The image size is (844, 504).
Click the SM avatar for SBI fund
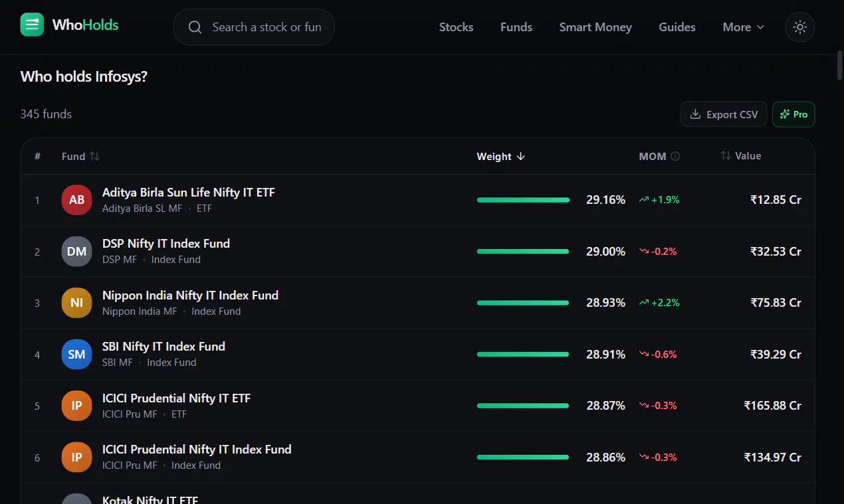(x=77, y=355)
